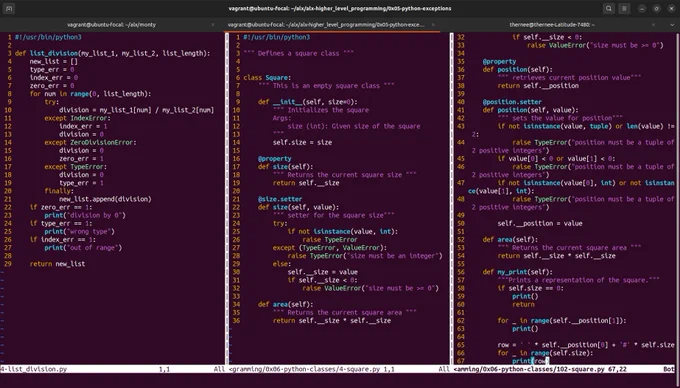Switch to the 0x05-python-exce... tab
The width and height of the screenshot is (680, 388).
(x=326, y=25)
